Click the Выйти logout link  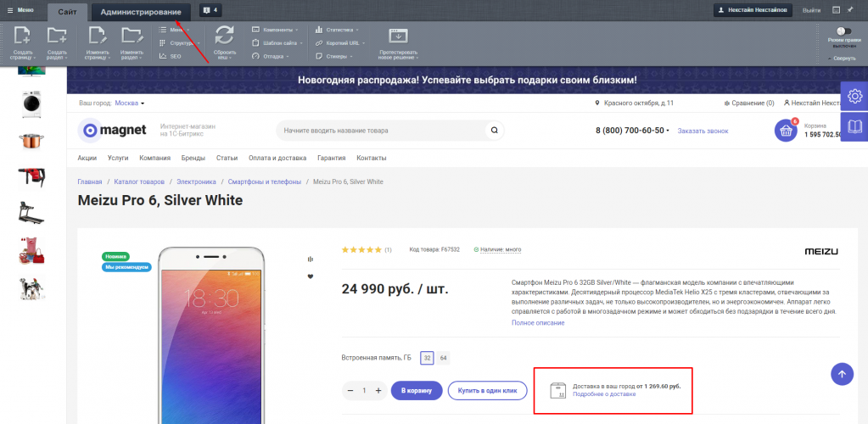(x=811, y=10)
